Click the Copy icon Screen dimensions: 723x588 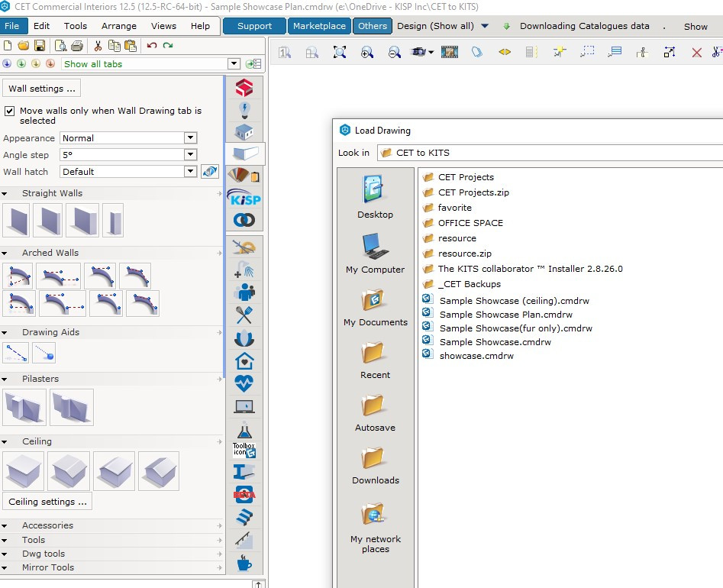coord(114,46)
